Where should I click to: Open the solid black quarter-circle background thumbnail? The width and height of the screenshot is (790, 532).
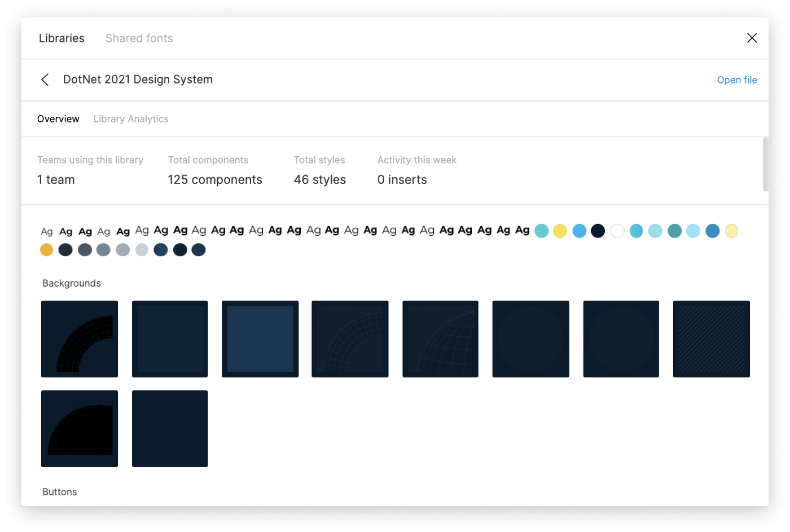[x=80, y=429]
